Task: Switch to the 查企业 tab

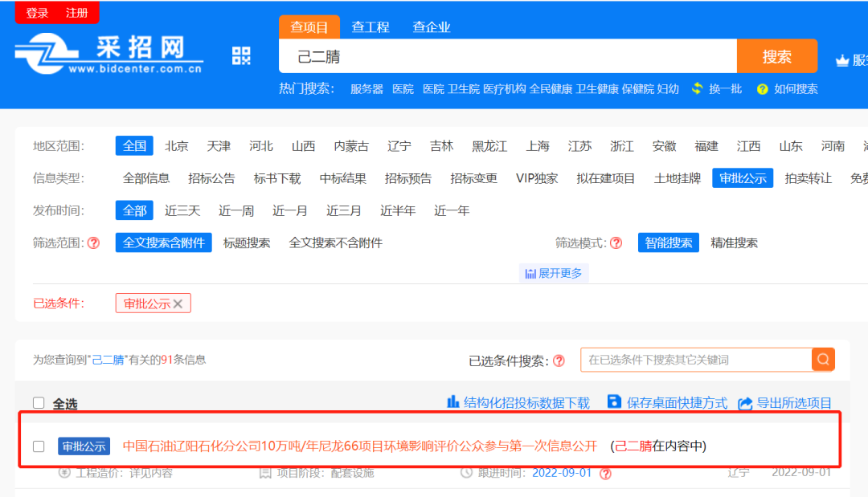Action: click(x=432, y=27)
